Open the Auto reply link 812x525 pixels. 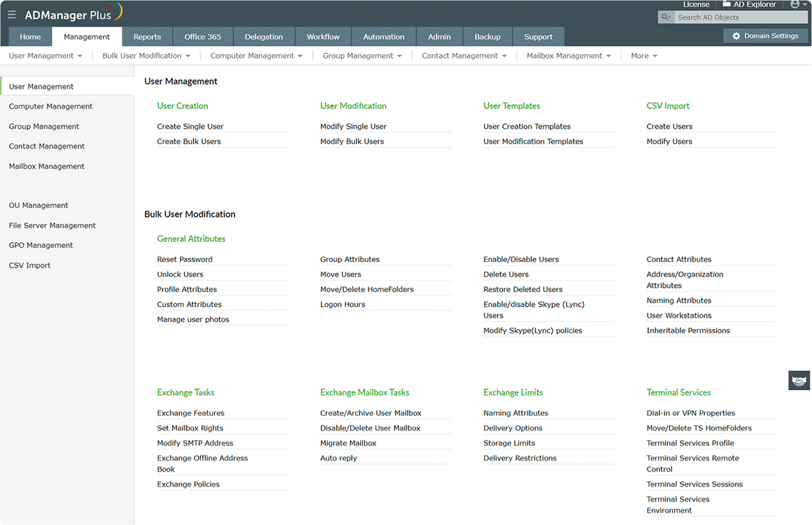point(339,458)
